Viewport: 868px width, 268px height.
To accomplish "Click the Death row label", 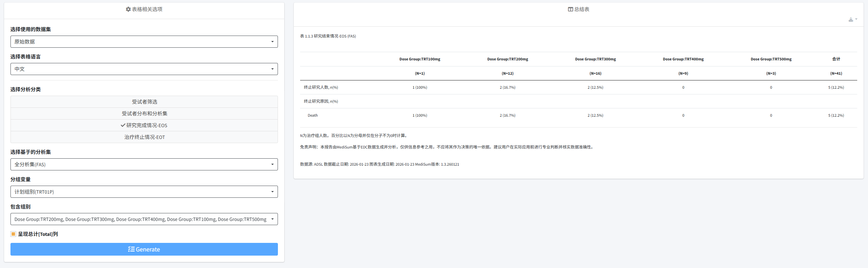I will tap(312, 115).
